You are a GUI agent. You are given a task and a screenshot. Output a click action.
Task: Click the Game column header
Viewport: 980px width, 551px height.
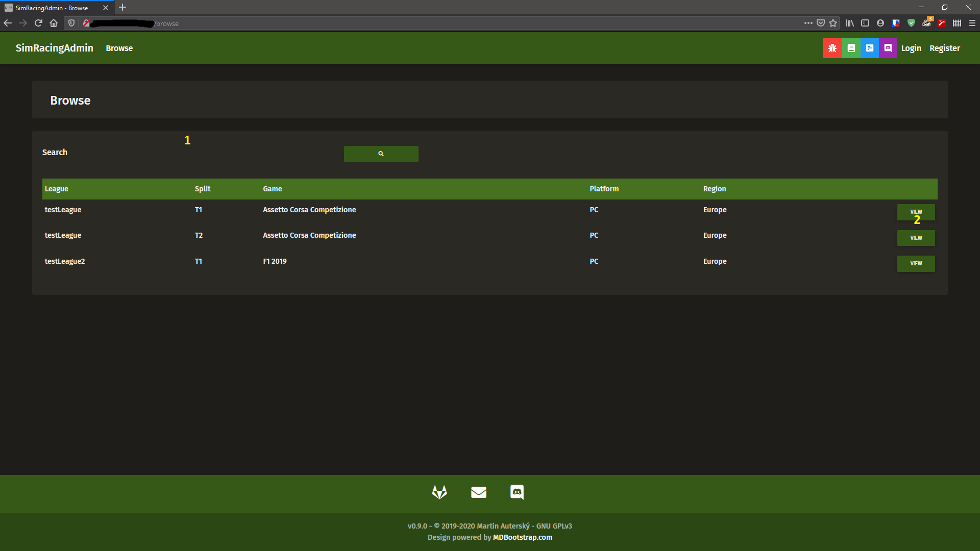[x=273, y=189]
